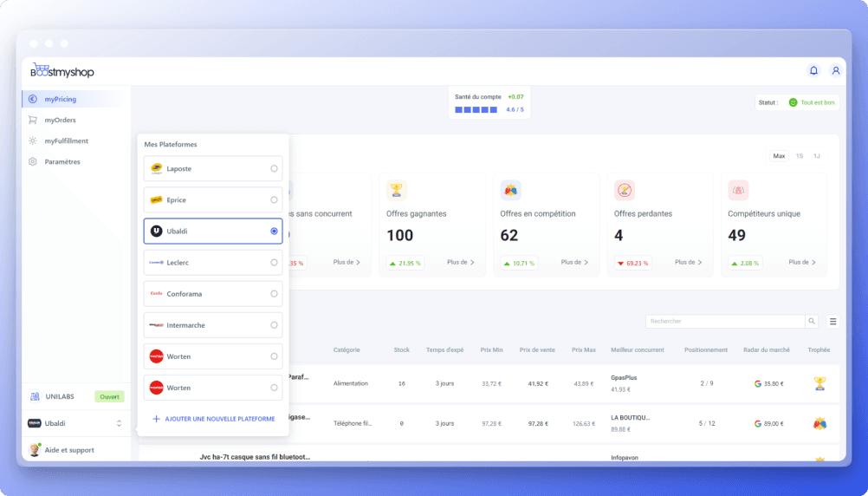Screen dimensions: 868x496
Task: Open Plus de under Offres gagnantes
Action: pyautogui.click(x=461, y=262)
